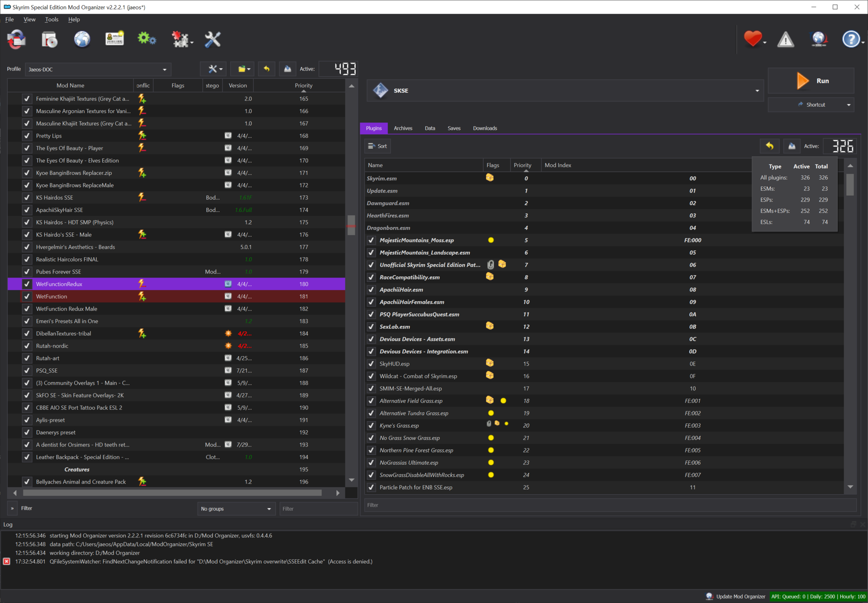Uncheck RaceCompatibility.esm plugin
The image size is (868, 603).
(371, 277)
